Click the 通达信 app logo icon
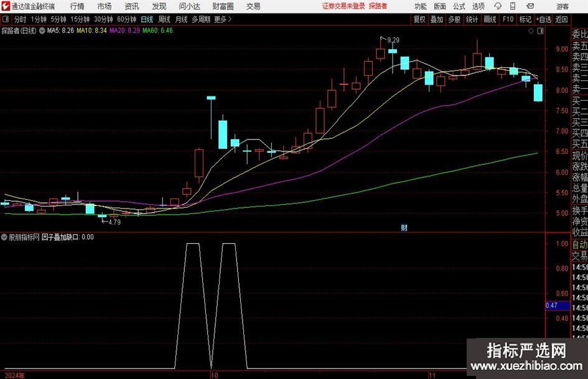 coord(6,6)
